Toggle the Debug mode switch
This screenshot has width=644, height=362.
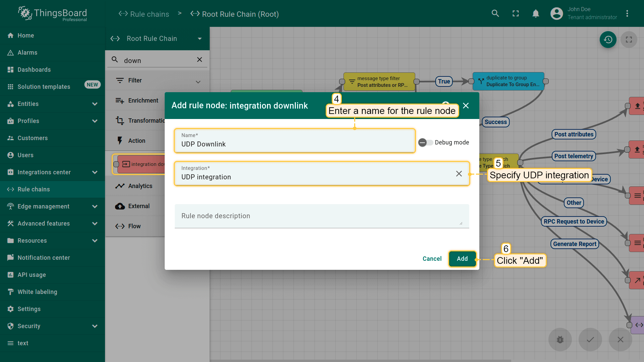click(x=425, y=142)
